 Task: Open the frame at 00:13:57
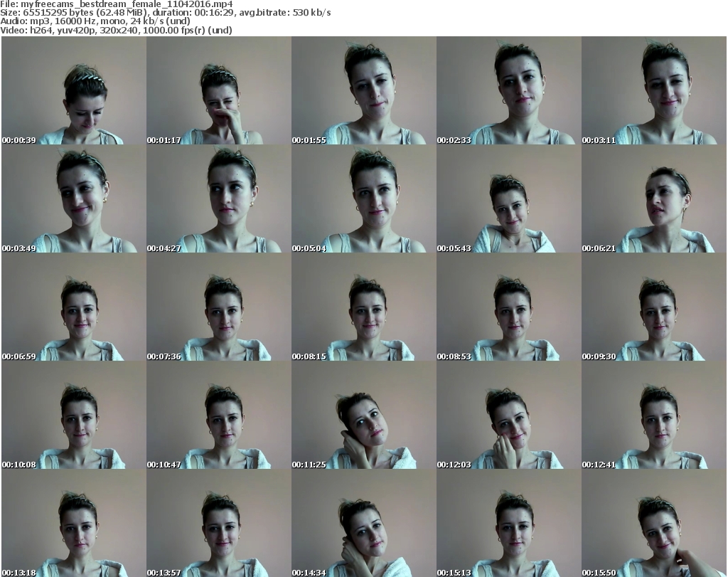pos(219,523)
